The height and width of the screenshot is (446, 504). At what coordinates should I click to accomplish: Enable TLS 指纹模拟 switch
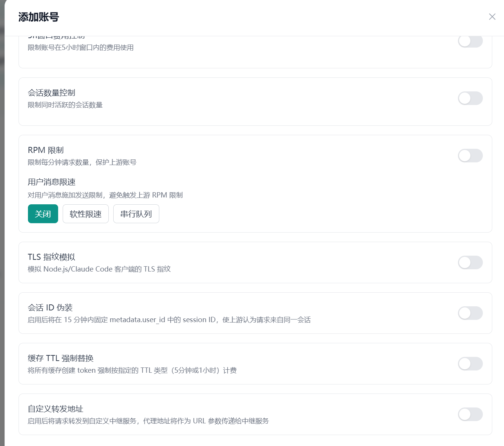470,262
